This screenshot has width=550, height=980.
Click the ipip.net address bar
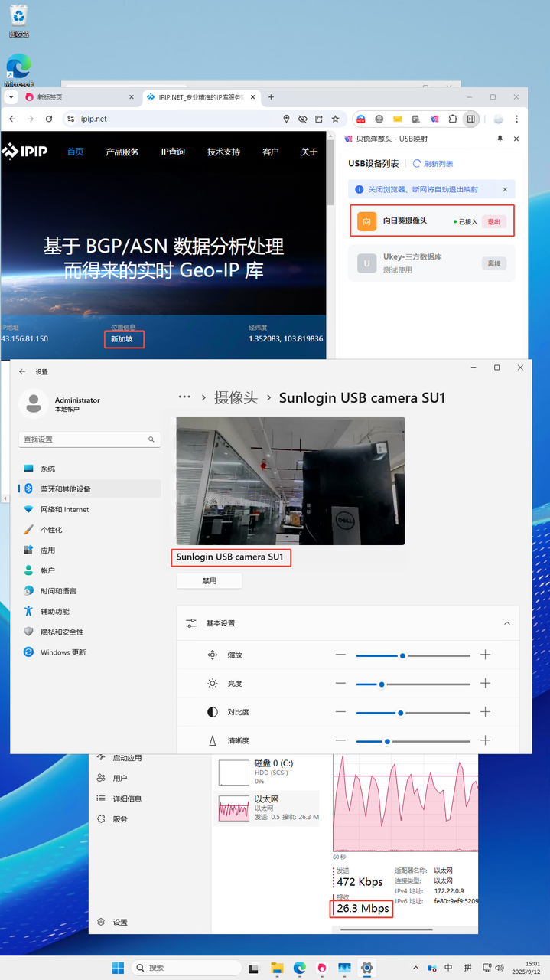[170, 119]
